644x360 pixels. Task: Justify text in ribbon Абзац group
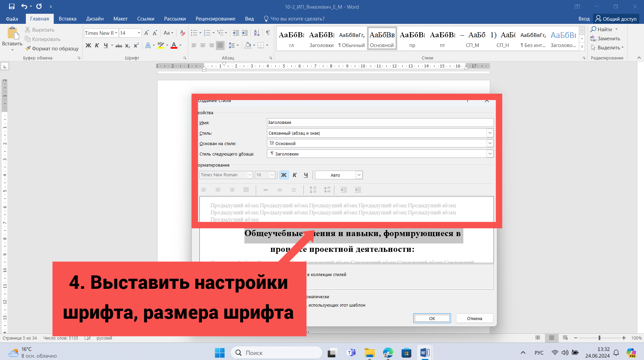(220, 45)
